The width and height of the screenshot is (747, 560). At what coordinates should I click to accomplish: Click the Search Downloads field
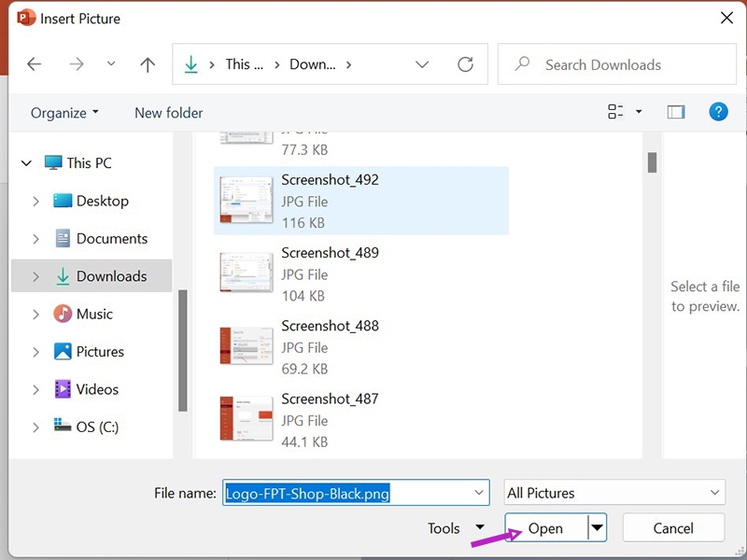click(617, 64)
